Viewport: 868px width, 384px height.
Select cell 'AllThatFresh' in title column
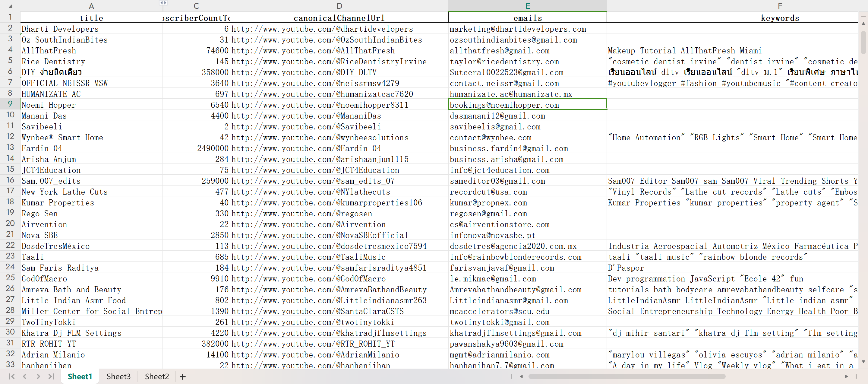click(91, 50)
